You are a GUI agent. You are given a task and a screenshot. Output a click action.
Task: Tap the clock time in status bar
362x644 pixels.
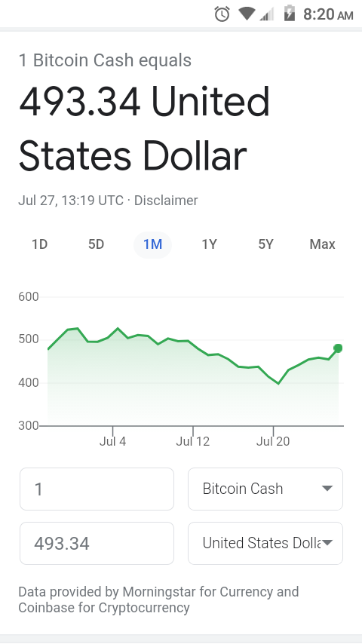(328, 14)
